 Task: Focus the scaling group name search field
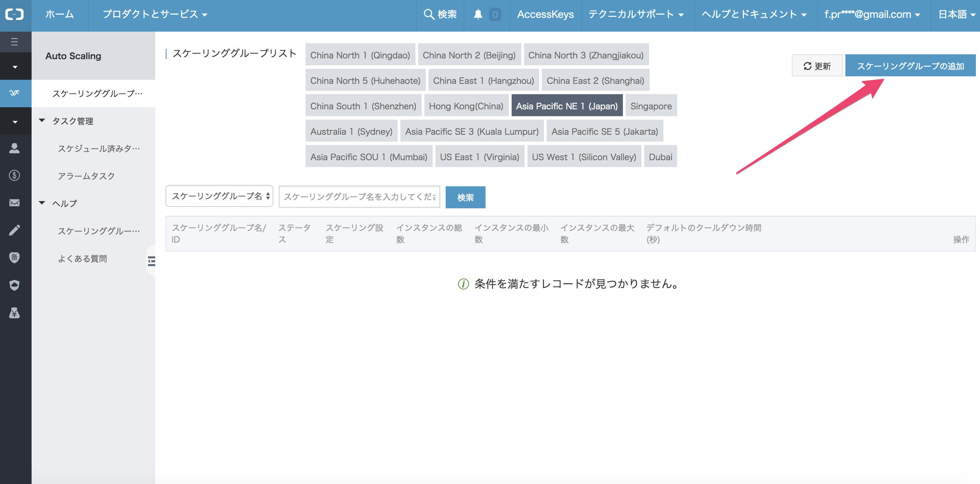click(x=359, y=197)
